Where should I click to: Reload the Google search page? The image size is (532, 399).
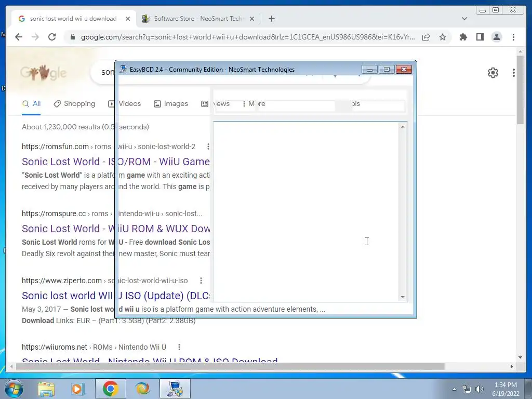click(52, 37)
